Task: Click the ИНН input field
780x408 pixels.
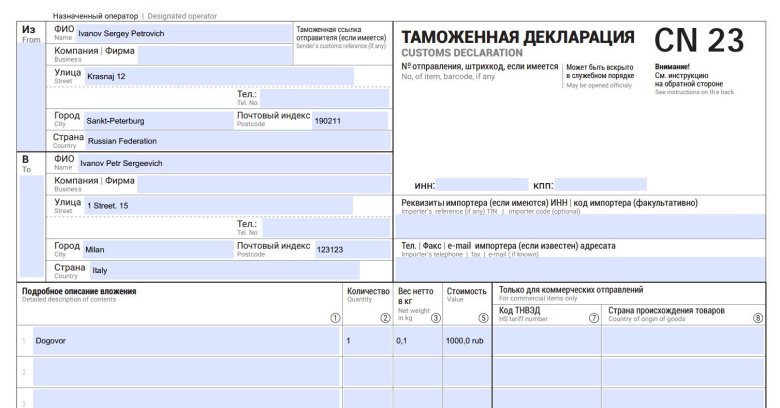Action: point(482,185)
